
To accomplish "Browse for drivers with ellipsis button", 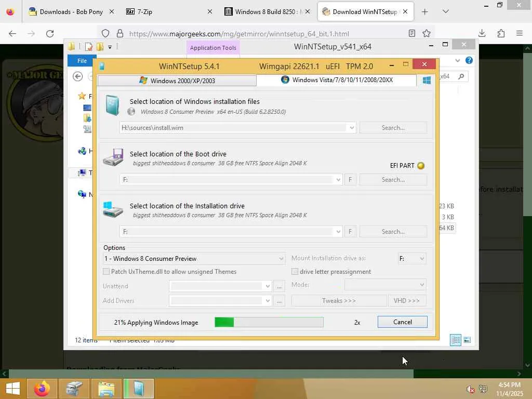I will 279,301.
